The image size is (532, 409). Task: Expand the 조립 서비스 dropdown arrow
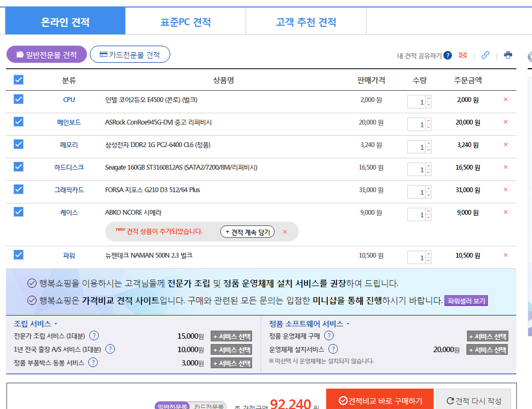[x=56, y=324]
